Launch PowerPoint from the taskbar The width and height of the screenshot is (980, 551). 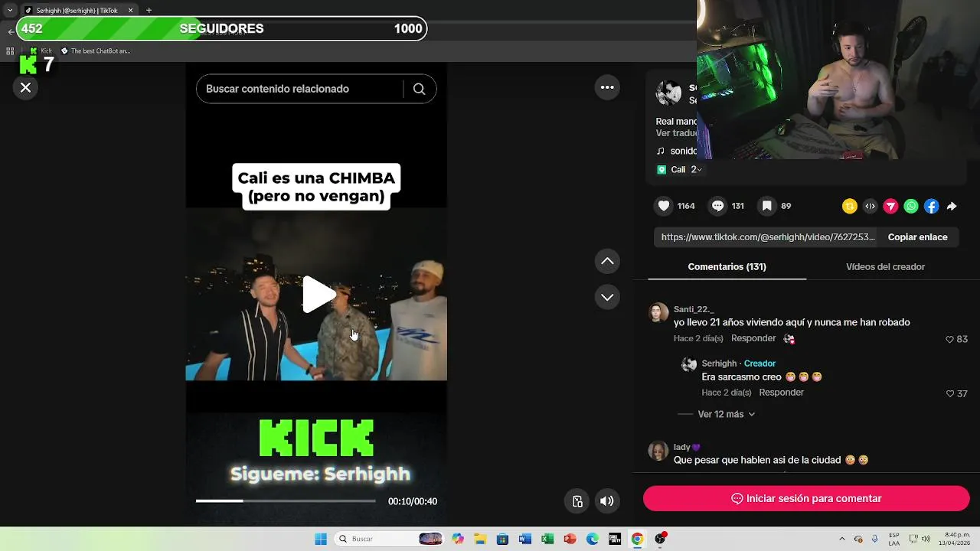[x=570, y=539]
